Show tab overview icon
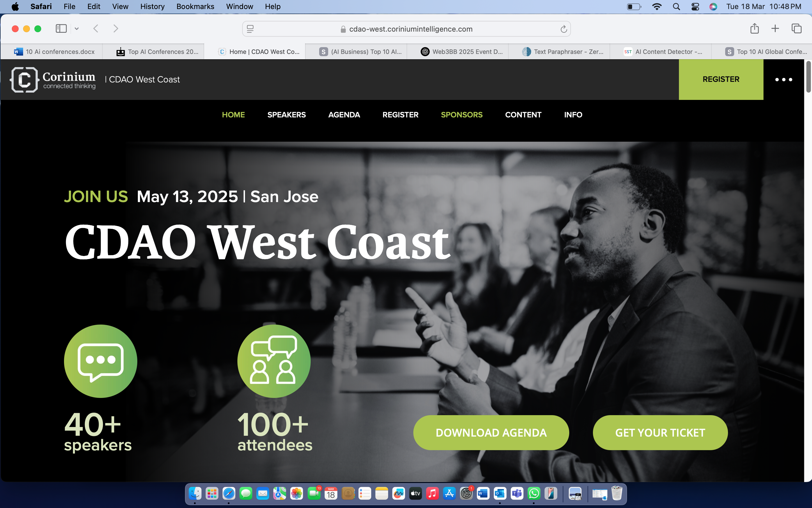This screenshot has width=812, height=508. click(796, 29)
